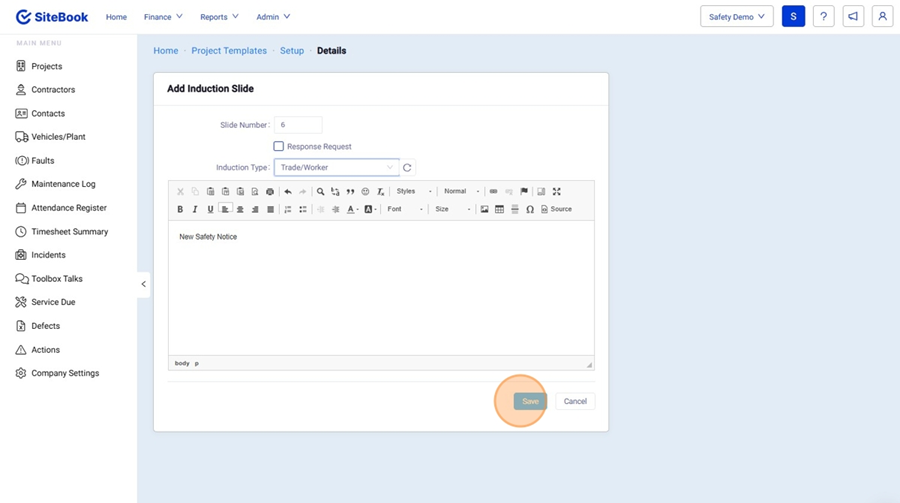Collapse the main menu sidebar
900x503 pixels.
(x=143, y=284)
